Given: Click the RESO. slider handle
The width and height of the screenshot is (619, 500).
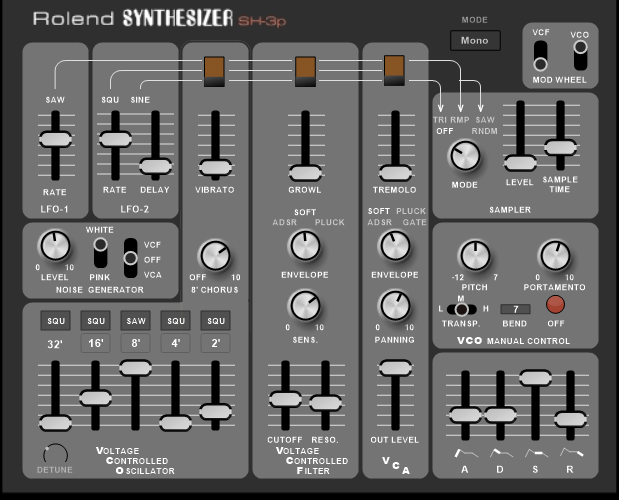Looking at the screenshot, I should pyautogui.click(x=325, y=403).
